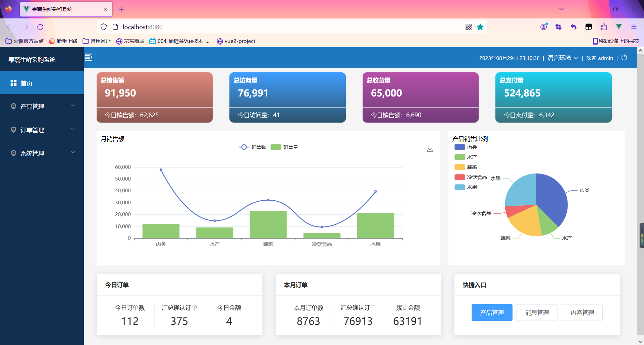Open the Firefox account icon
This screenshot has height=345, width=644.
pos(544,27)
